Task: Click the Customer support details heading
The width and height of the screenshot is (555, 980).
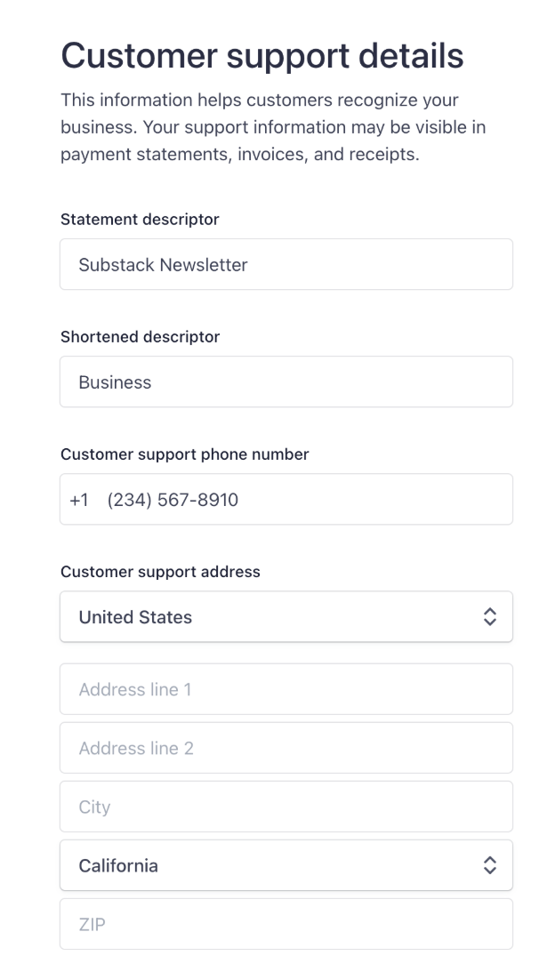Action: click(261, 55)
